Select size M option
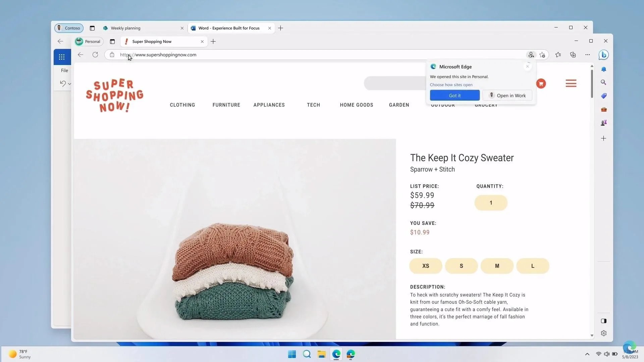The width and height of the screenshot is (644, 362). click(x=497, y=266)
